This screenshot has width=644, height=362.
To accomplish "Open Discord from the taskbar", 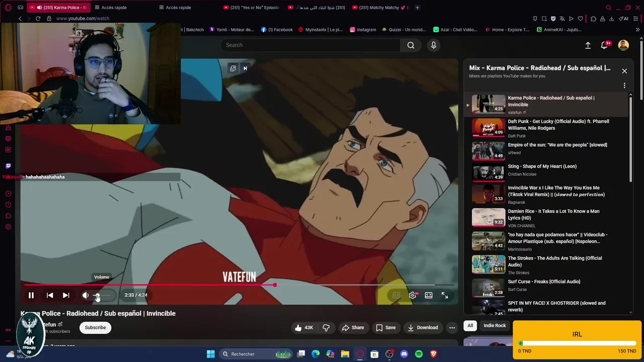I will coord(404,354).
